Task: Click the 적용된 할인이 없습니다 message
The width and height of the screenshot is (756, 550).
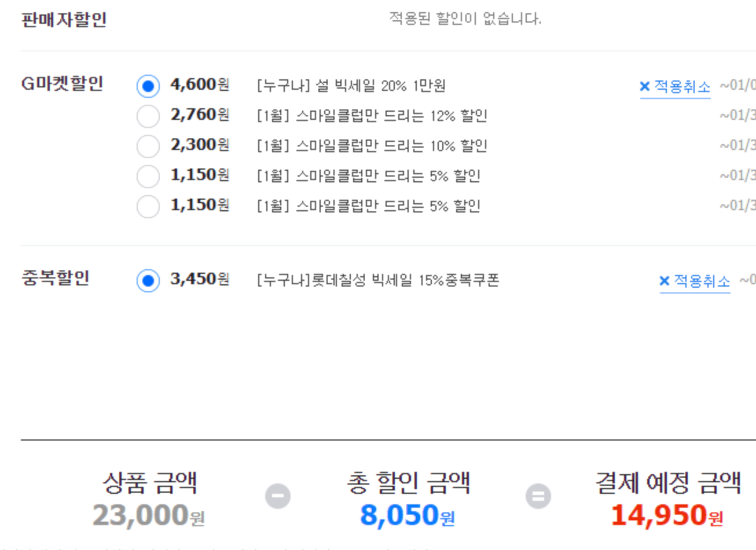Action: (x=465, y=19)
